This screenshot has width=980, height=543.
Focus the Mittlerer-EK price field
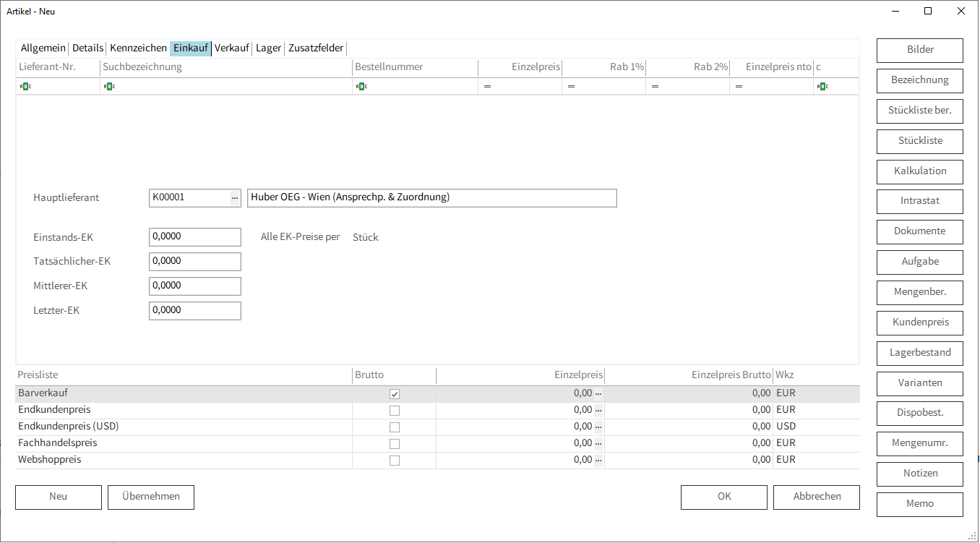tap(195, 286)
